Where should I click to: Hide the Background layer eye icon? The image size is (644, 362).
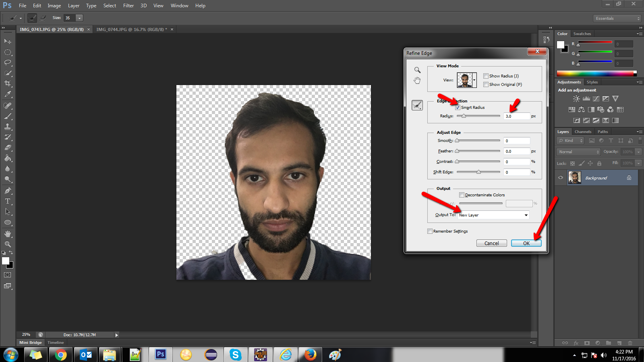(561, 178)
